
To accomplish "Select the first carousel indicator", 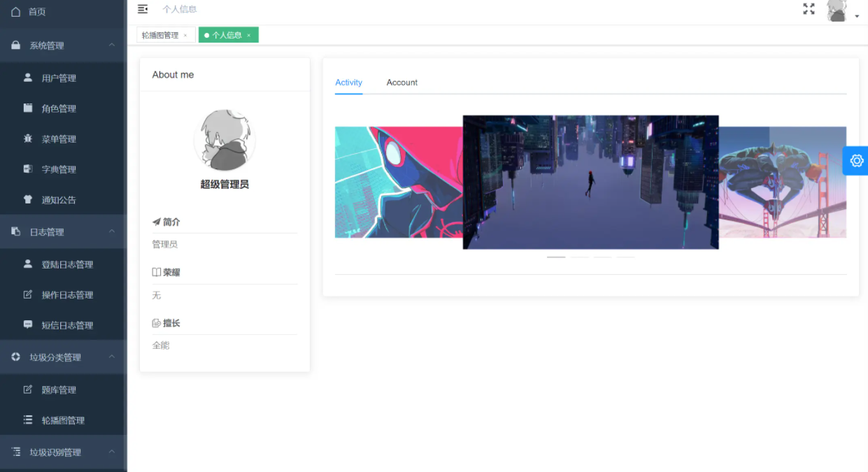I will (556, 257).
